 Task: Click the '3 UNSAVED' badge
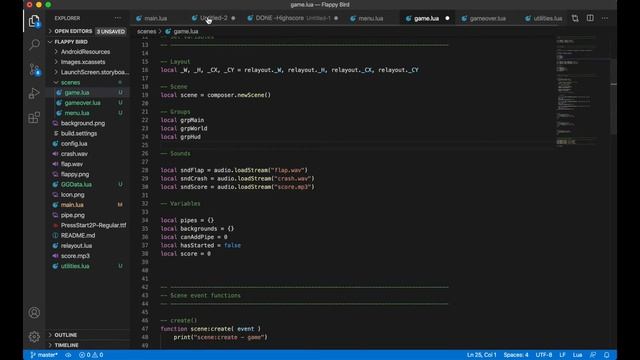pyautogui.click(x=111, y=31)
